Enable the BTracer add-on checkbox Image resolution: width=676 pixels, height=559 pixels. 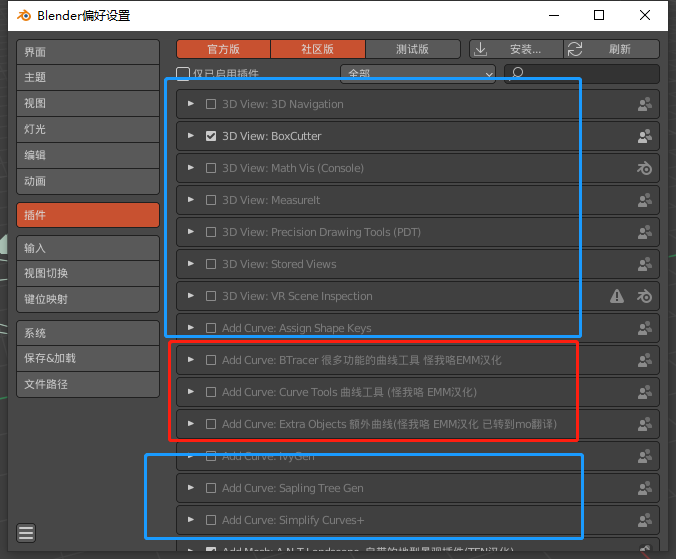coord(211,360)
